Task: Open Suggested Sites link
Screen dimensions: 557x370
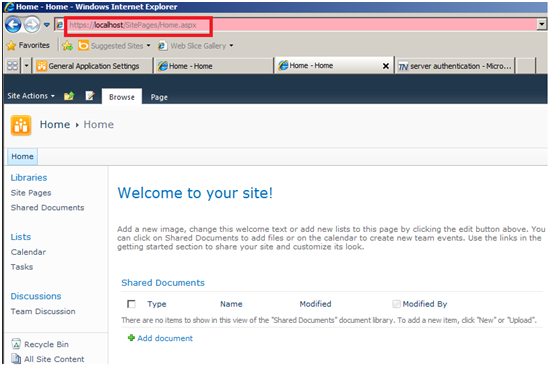Action: pos(117,46)
